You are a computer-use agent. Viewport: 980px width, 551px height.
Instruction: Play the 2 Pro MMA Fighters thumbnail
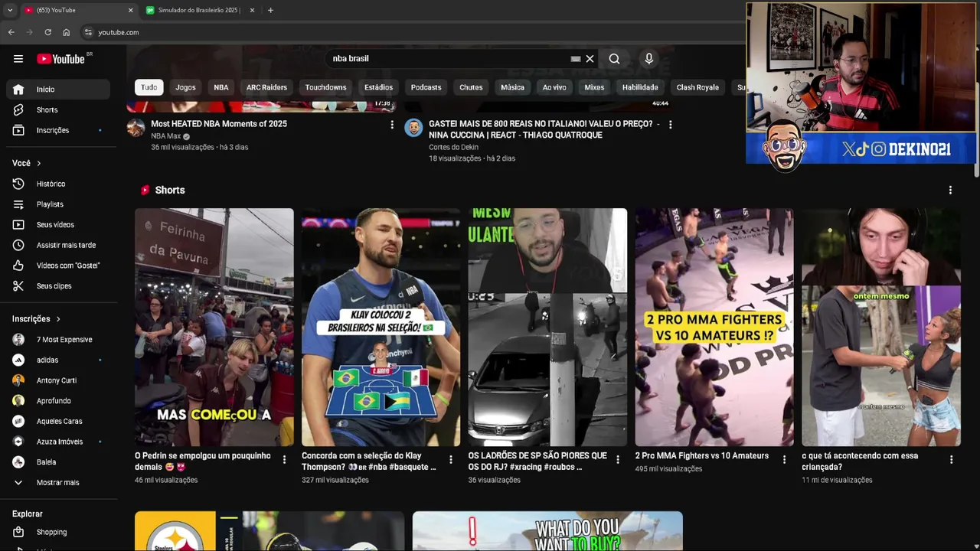coord(714,327)
